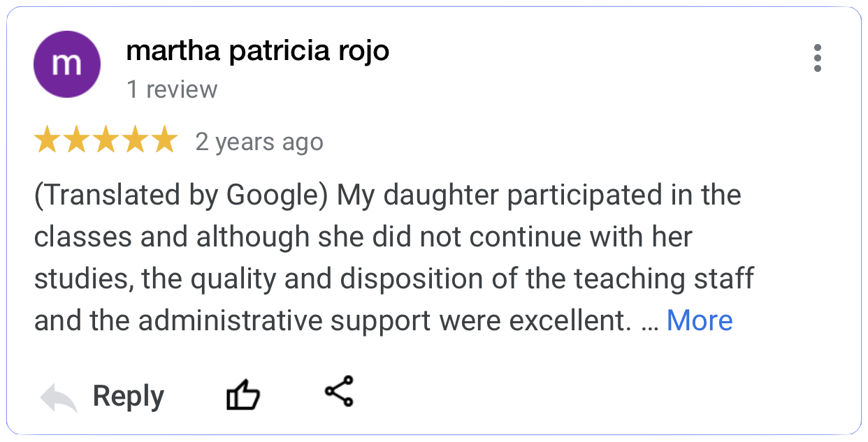Screen dimensions: 868x442
Task: Share this review via share icon
Action: tap(340, 391)
